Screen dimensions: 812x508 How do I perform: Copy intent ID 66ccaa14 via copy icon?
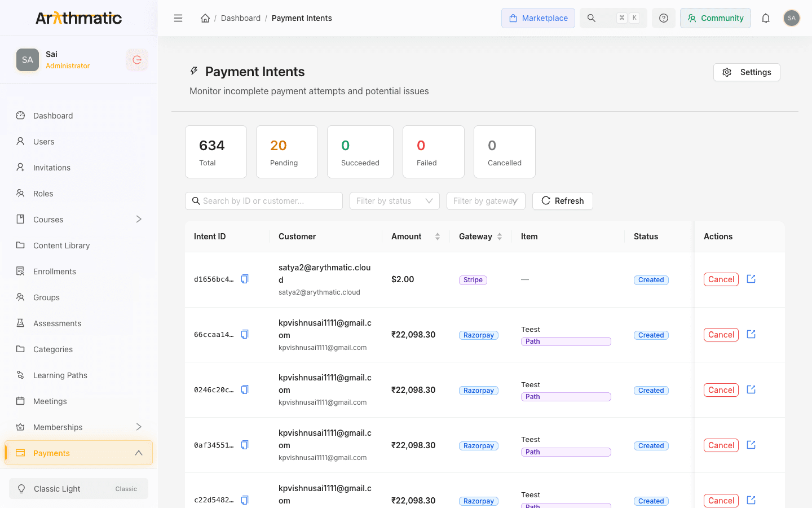[x=245, y=334]
